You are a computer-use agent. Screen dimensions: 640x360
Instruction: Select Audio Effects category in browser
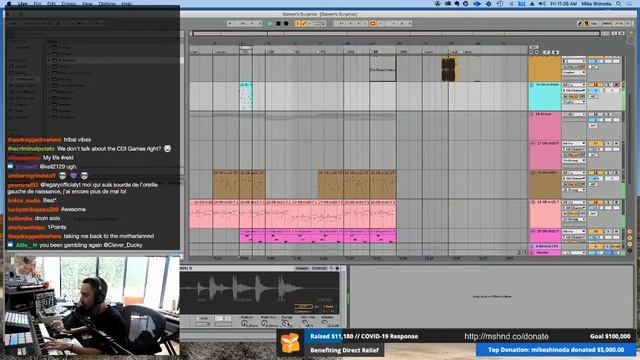24,86
